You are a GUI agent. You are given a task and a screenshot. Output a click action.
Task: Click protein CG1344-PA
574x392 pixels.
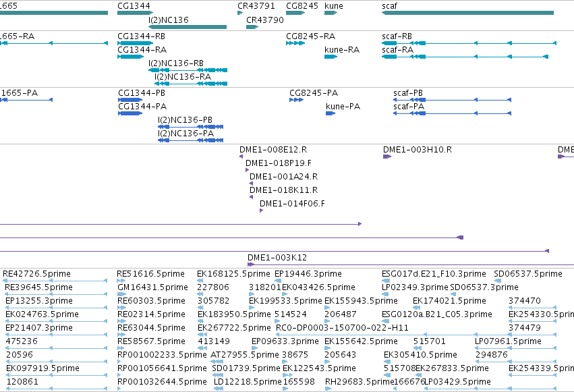pos(130,113)
